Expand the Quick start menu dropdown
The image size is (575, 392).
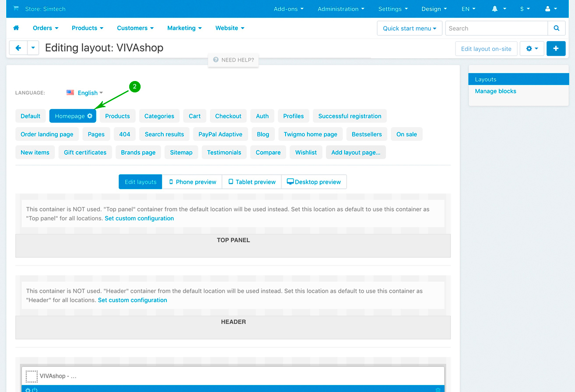tap(409, 28)
